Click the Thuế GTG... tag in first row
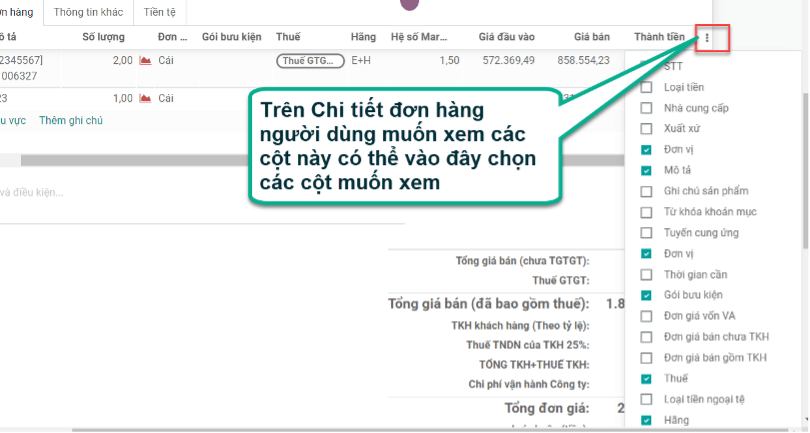The image size is (810, 433). click(x=310, y=61)
